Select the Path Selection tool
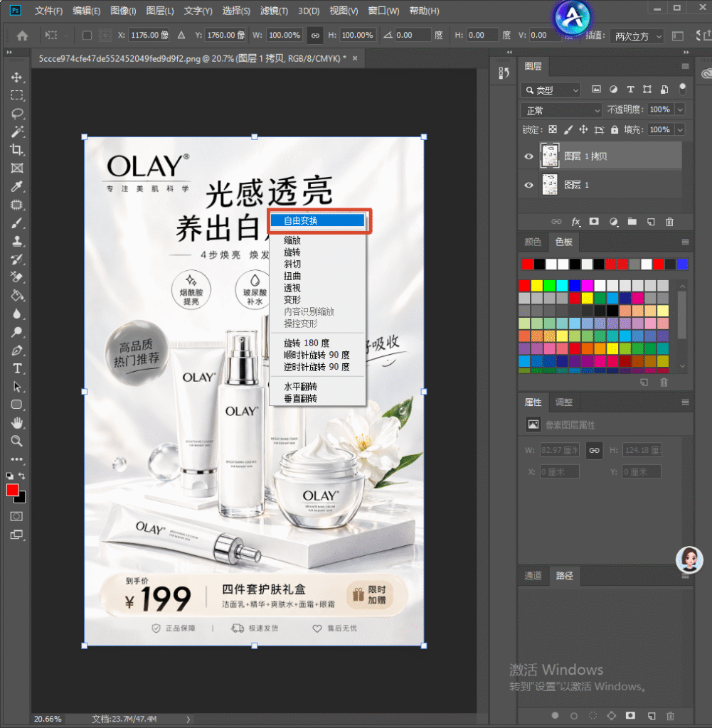The image size is (712, 728). click(x=17, y=386)
